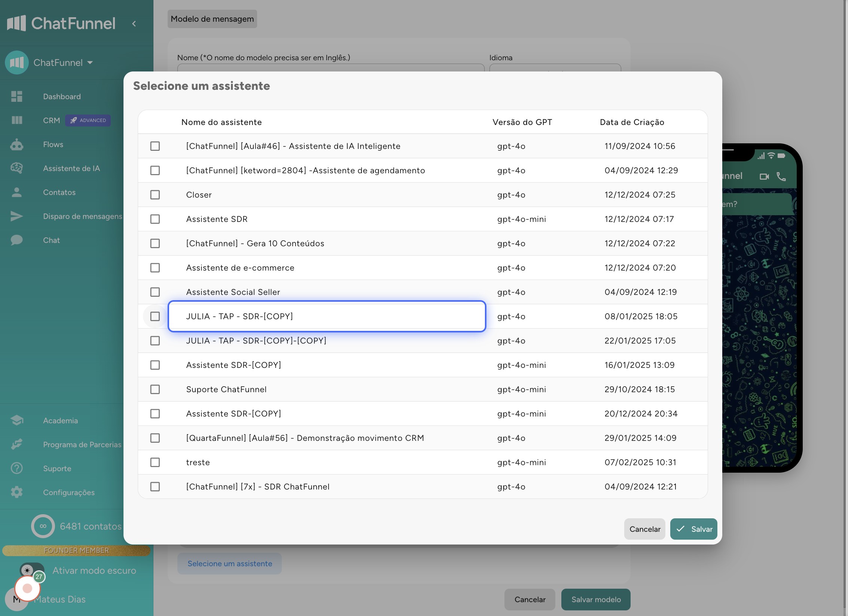
Task: Open the Programa de Parcerias handshake icon
Action: (x=17, y=444)
